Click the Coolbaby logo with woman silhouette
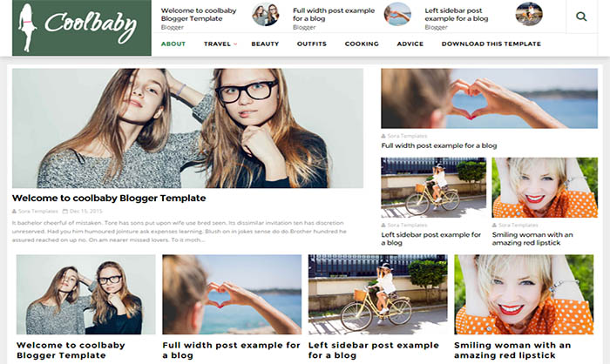This screenshot has width=610, height=364. 82,28
